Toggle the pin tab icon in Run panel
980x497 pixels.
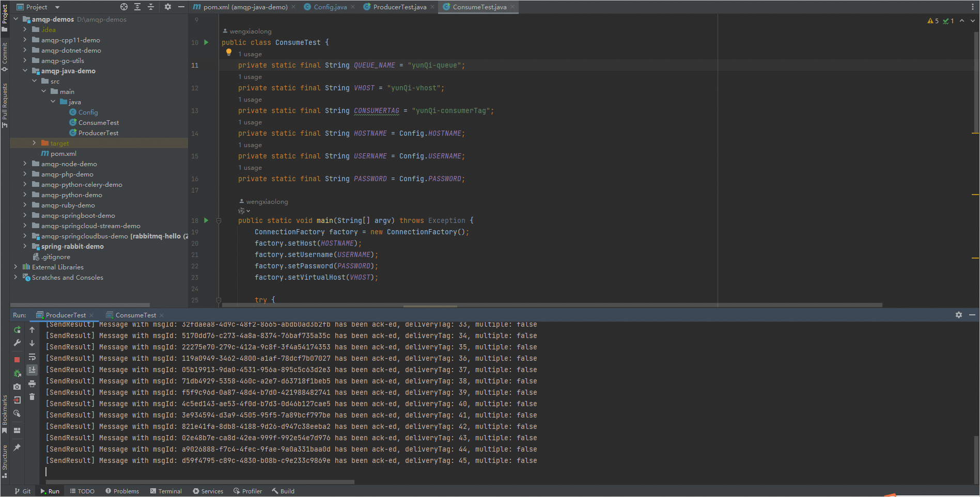click(x=17, y=447)
